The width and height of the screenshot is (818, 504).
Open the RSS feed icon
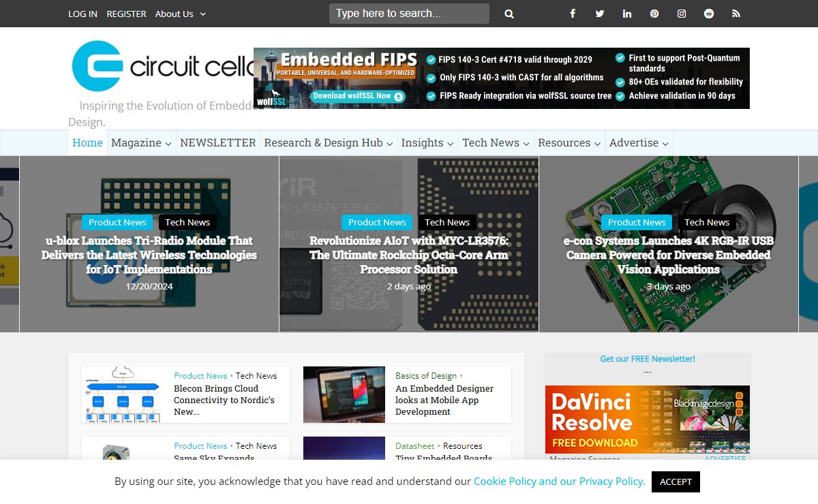(736, 14)
